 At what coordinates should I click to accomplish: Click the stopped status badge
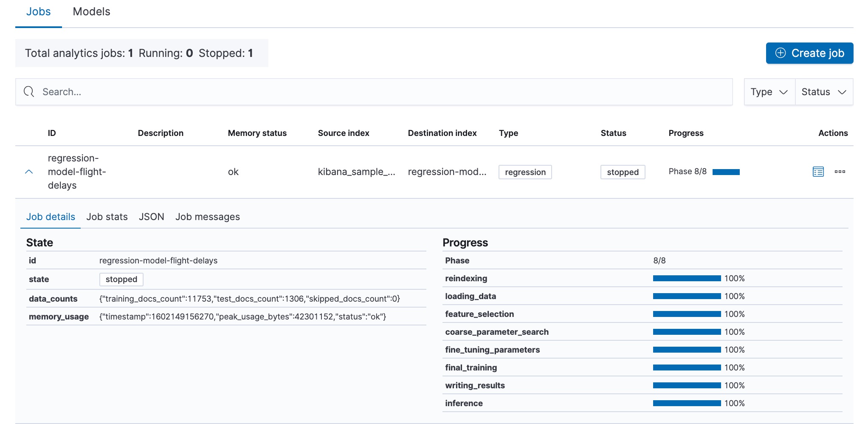click(623, 172)
